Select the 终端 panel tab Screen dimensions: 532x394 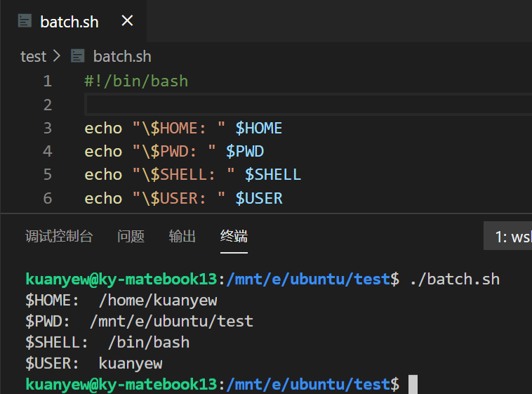[x=234, y=236]
